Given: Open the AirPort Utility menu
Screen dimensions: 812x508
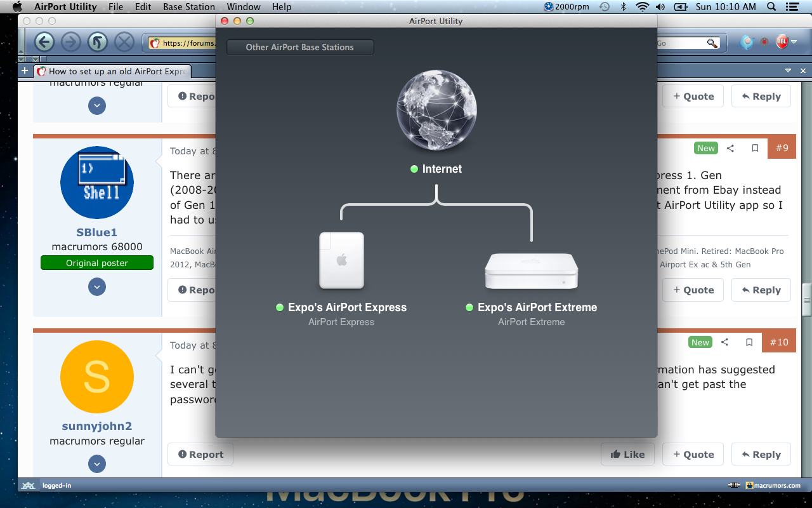Looking at the screenshot, I should tap(65, 7).
